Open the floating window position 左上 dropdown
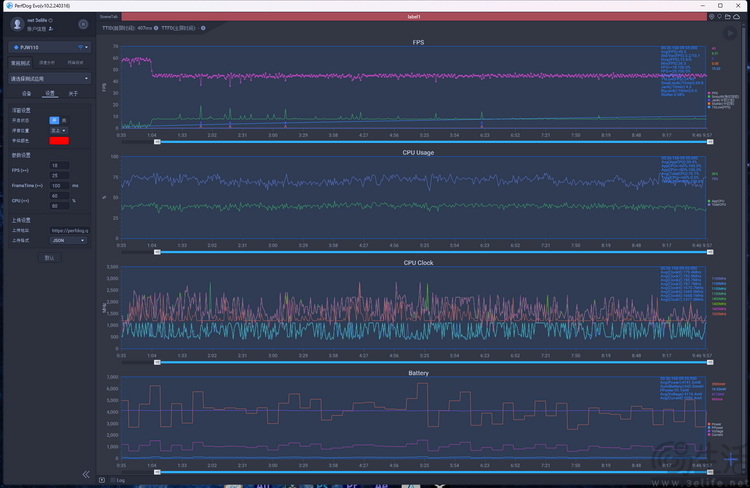 (x=59, y=131)
